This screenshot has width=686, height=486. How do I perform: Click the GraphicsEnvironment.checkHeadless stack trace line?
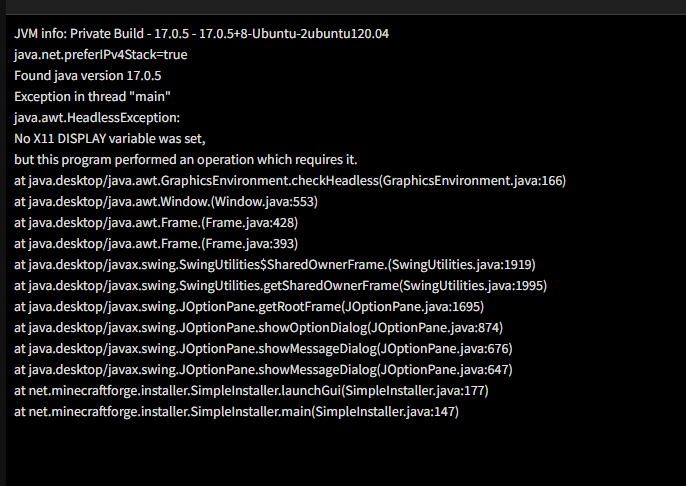(x=290, y=181)
